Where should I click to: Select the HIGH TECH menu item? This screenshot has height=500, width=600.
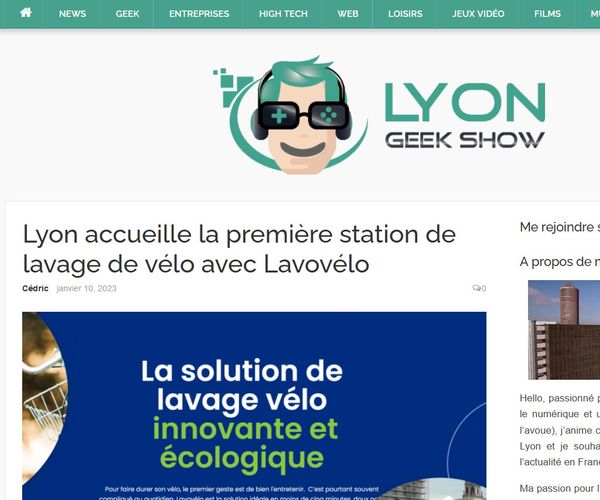tap(283, 14)
